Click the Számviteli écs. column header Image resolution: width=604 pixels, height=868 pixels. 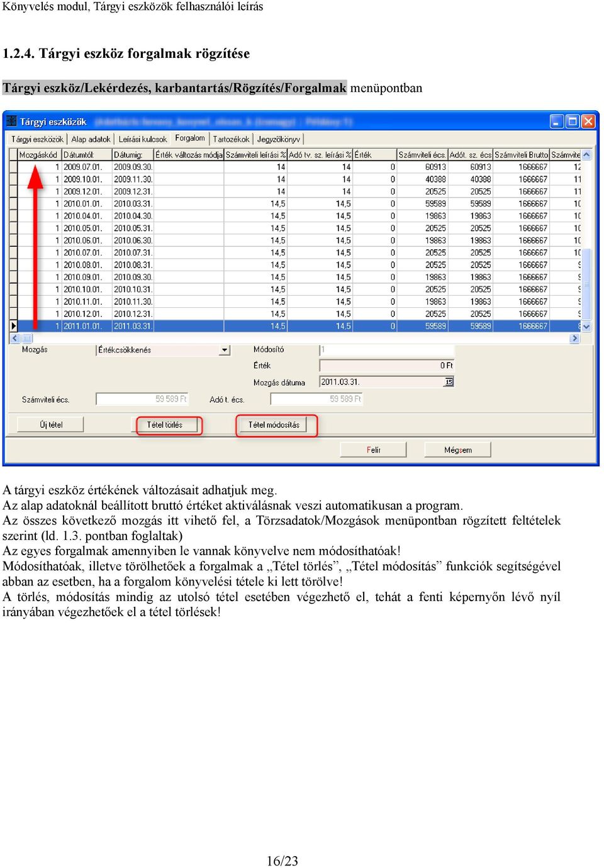(x=422, y=155)
